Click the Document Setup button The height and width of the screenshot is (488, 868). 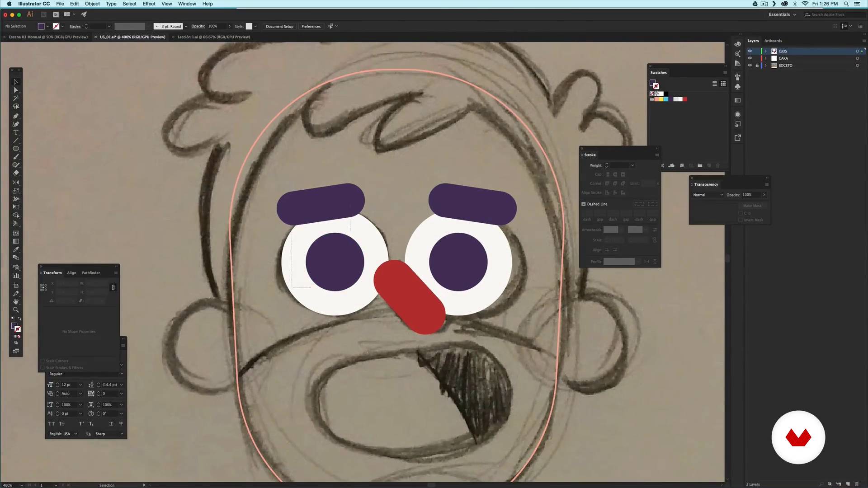click(x=279, y=26)
